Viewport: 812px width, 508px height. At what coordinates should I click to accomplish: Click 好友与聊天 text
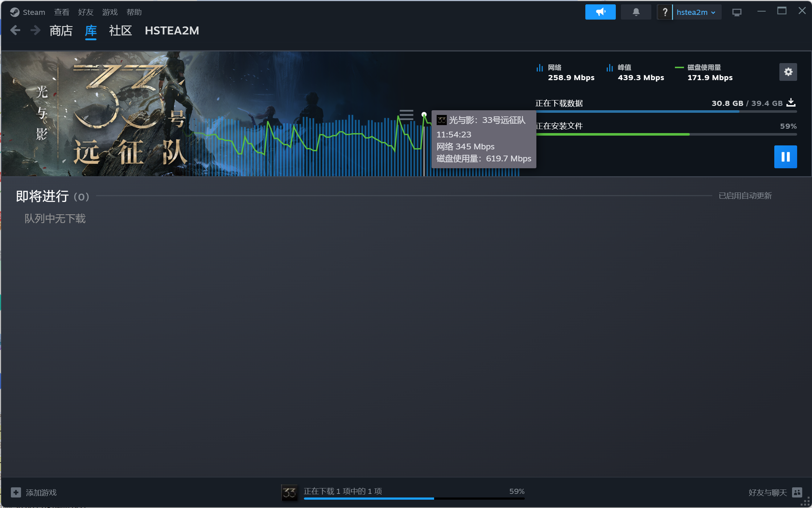(x=768, y=492)
